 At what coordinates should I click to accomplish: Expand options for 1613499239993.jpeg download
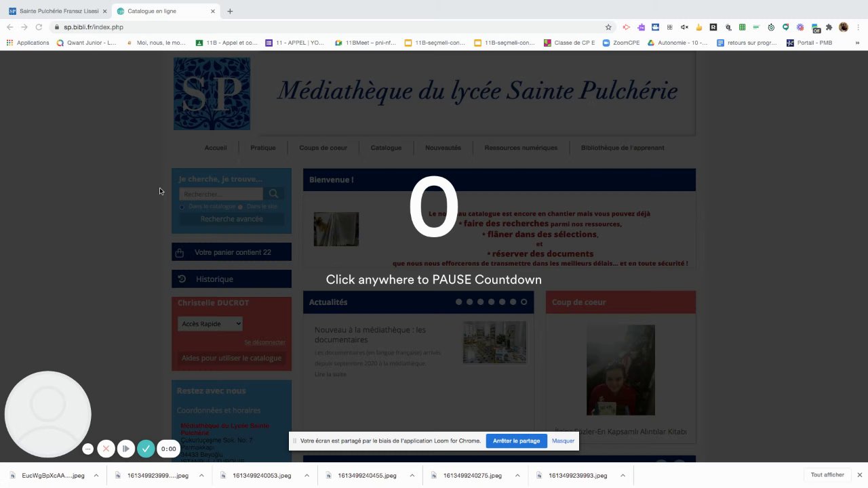tap(623, 476)
